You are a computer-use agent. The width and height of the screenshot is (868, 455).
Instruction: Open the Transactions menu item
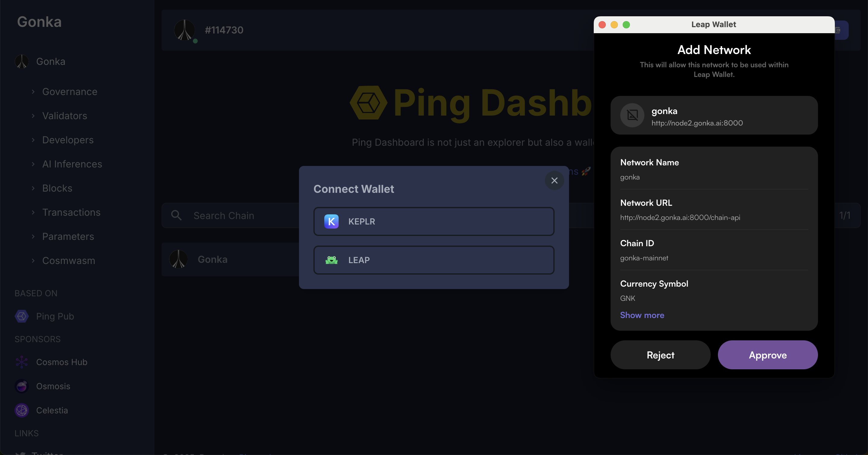click(x=71, y=212)
